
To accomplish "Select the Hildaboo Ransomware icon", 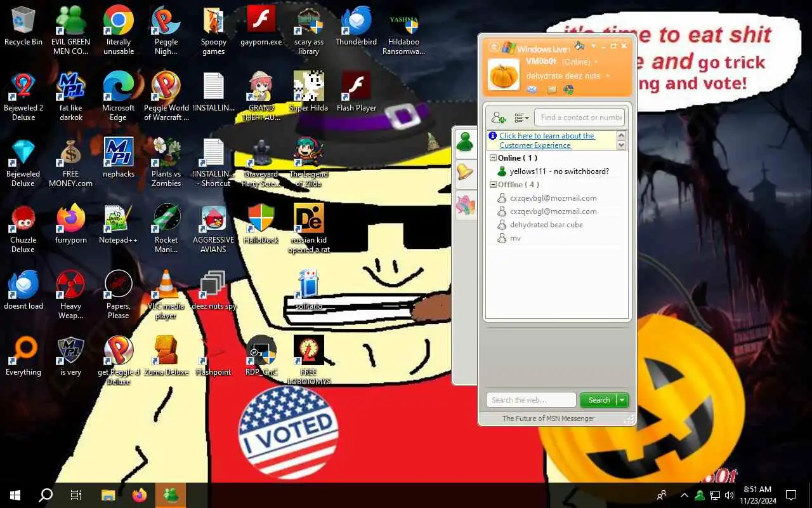I will click(404, 31).
